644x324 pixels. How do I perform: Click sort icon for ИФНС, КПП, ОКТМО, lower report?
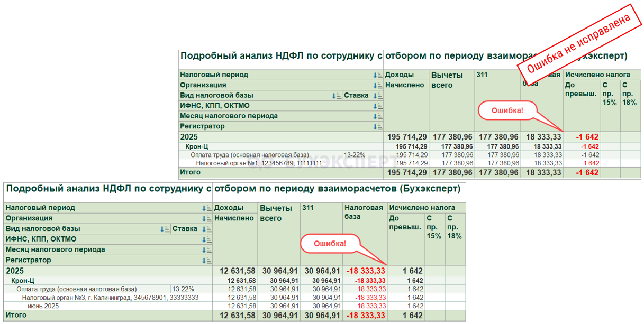[x=207, y=239]
